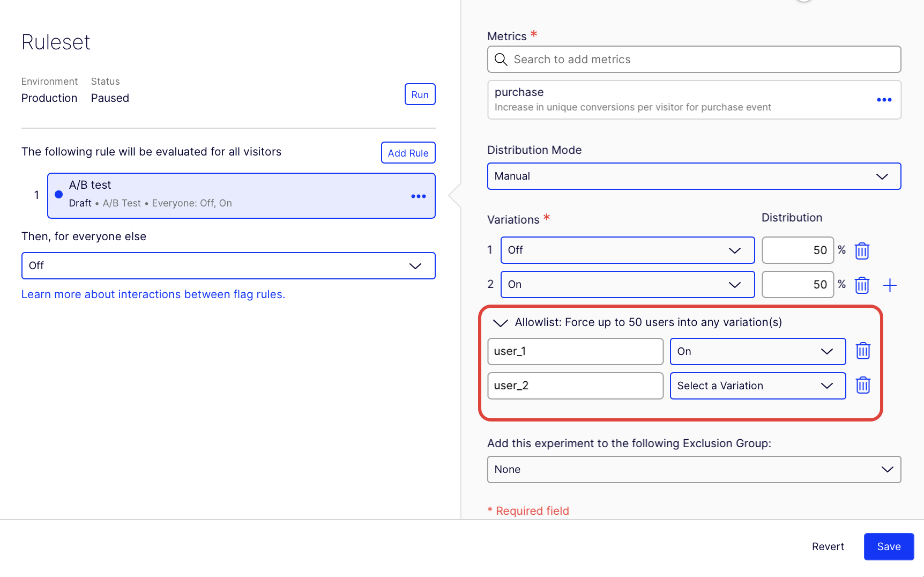Open the Distribution Mode dropdown
The image size is (924, 577).
694,176
